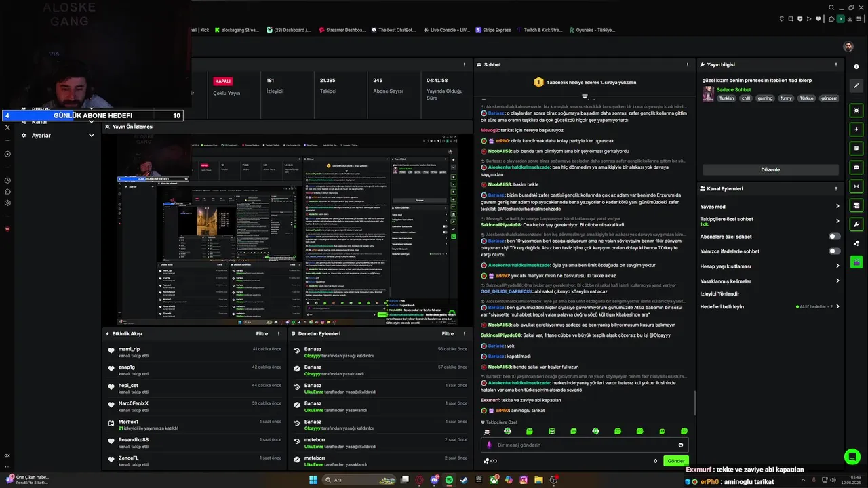This screenshot has width=868, height=488.
Task: Open chat settings gear beside Gönder
Action: click(x=655, y=461)
